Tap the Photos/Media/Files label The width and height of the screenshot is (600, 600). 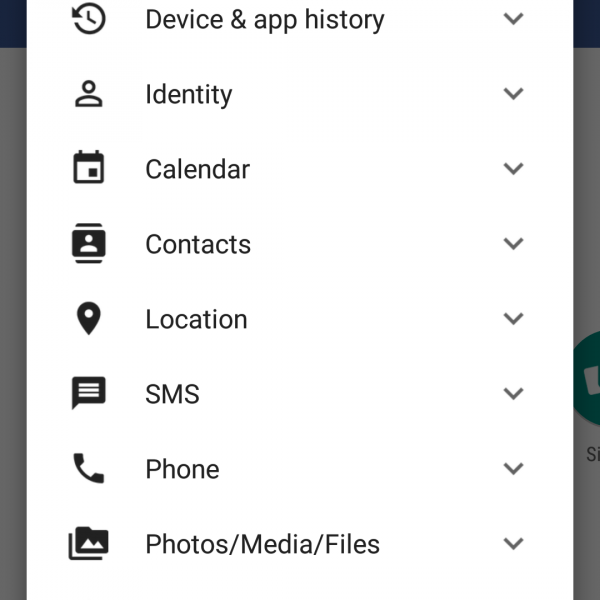pyautogui.click(x=262, y=544)
